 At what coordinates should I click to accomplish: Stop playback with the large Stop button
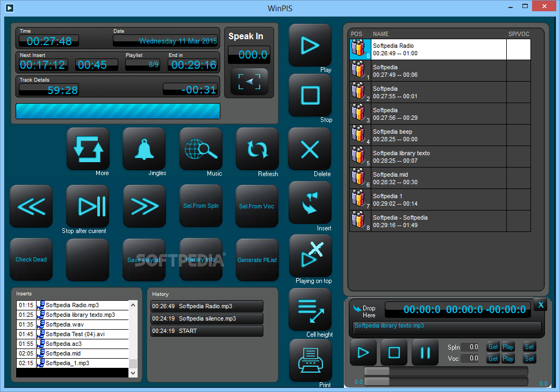tap(310, 95)
